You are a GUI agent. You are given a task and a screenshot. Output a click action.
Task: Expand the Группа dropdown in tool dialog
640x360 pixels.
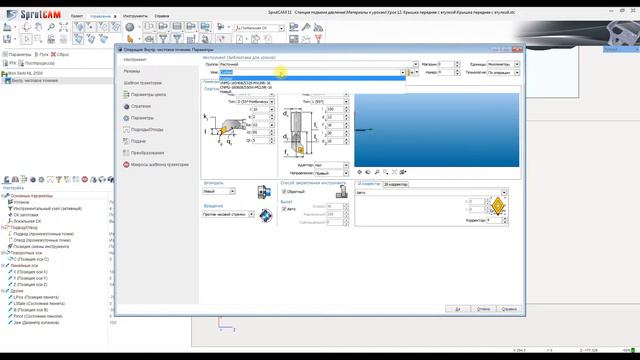pos(415,64)
